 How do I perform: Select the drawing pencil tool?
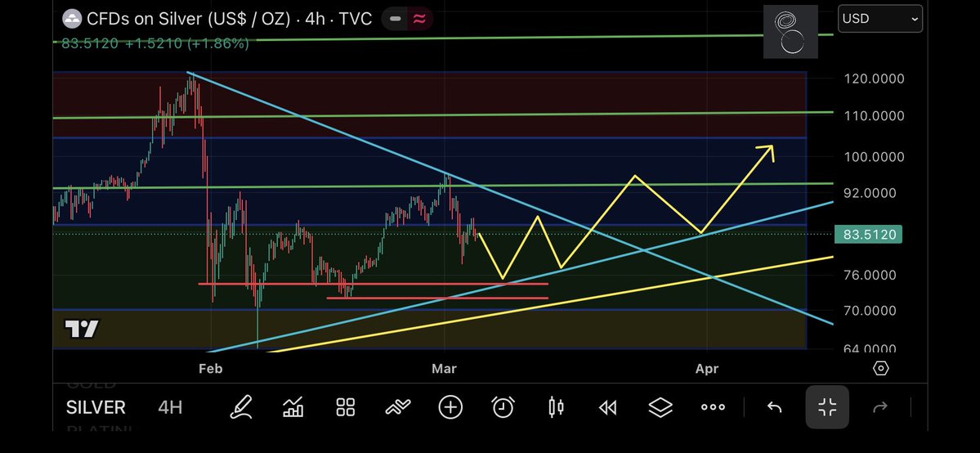click(241, 408)
